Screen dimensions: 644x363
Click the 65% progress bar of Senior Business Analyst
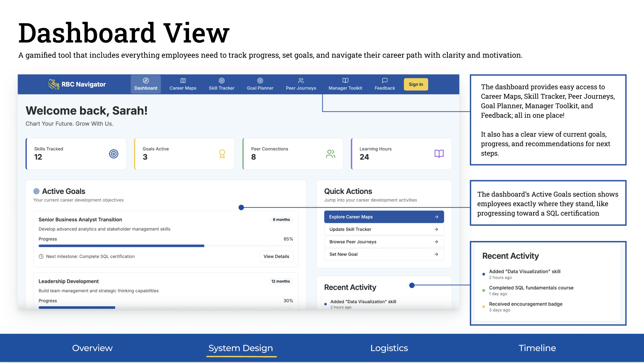(166, 246)
